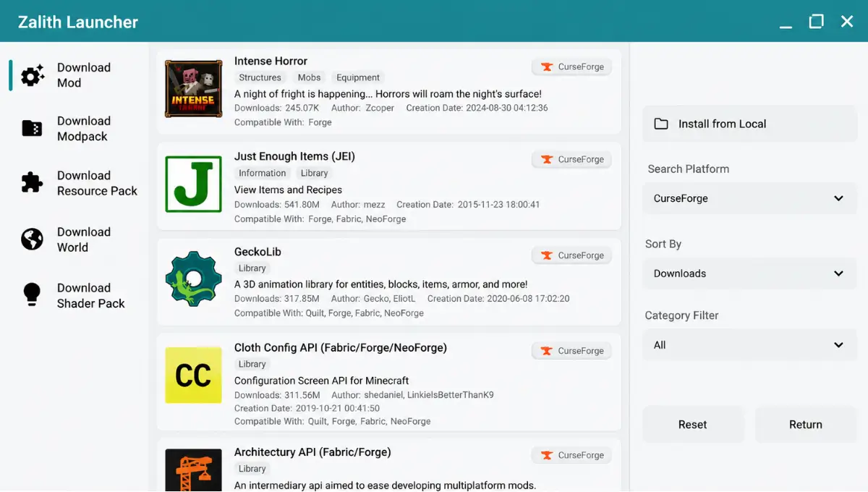This screenshot has height=492, width=868.
Task: Click 'Configuration Screen API for Minecraft' description
Action: point(321,381)
